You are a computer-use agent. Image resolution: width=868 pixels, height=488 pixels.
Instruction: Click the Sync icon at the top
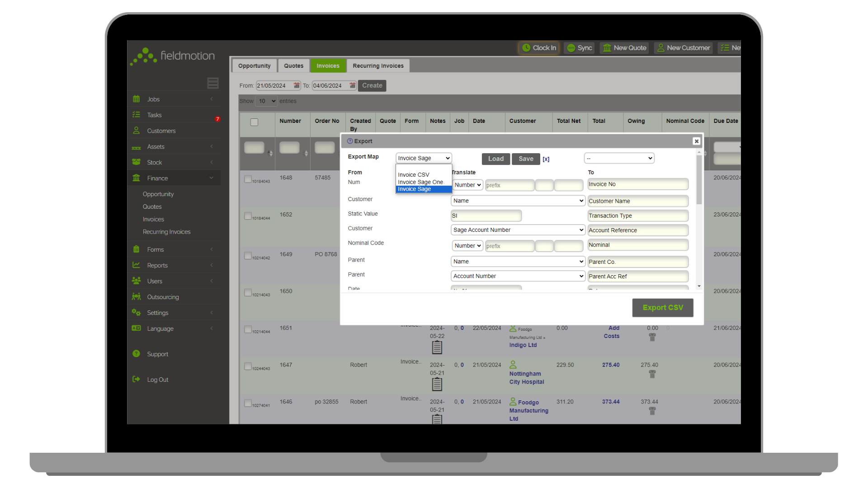coord(570,47)
